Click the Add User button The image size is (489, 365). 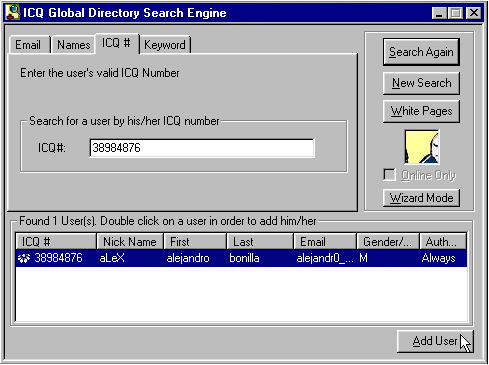click(435, 341)
